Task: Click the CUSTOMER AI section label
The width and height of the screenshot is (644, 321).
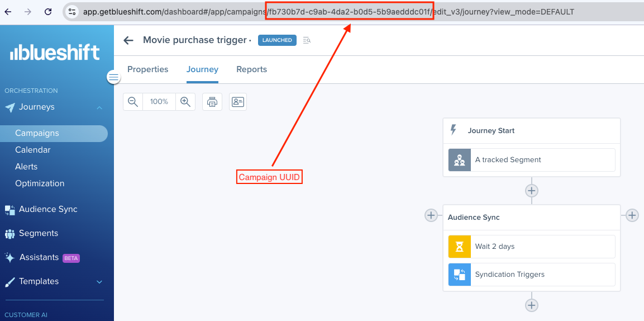Action: point(26,315)
